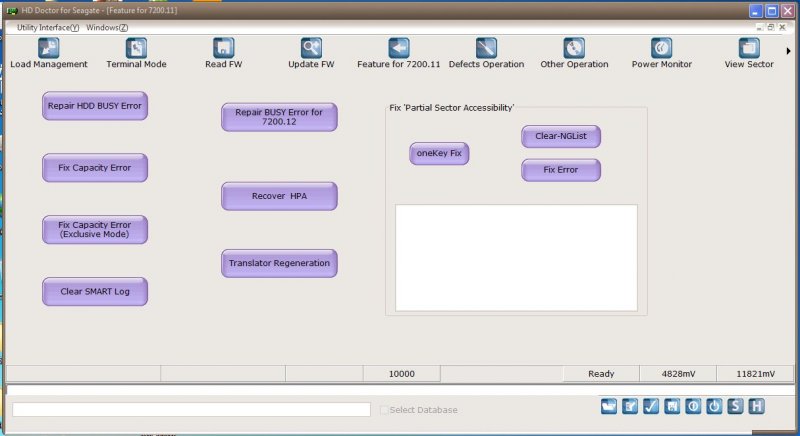800x436 pixels.
Task: Click the Clear-NGList button
Action: tap(561, 137)
